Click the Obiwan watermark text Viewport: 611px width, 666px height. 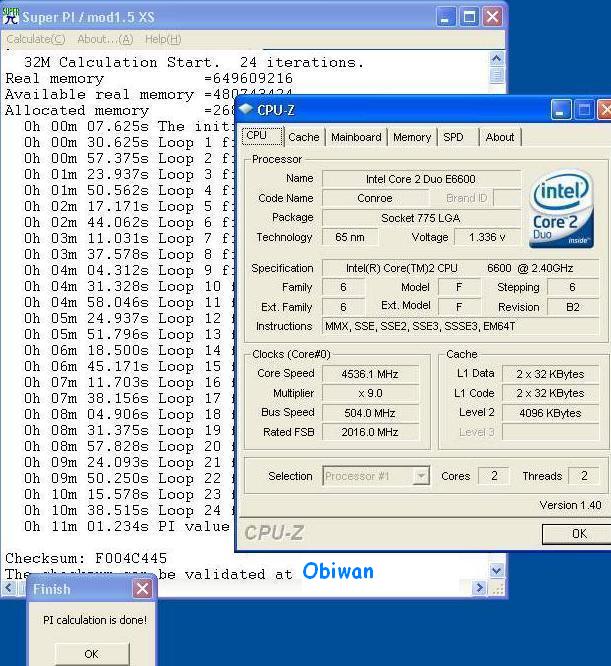click(x=338, y=571)
